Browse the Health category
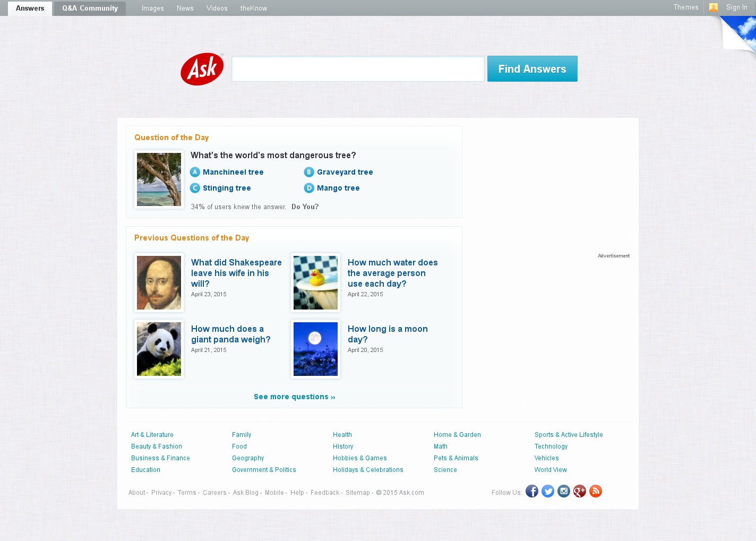The height and width of the screenshot is (541, 756). click(x=342, y=435)
